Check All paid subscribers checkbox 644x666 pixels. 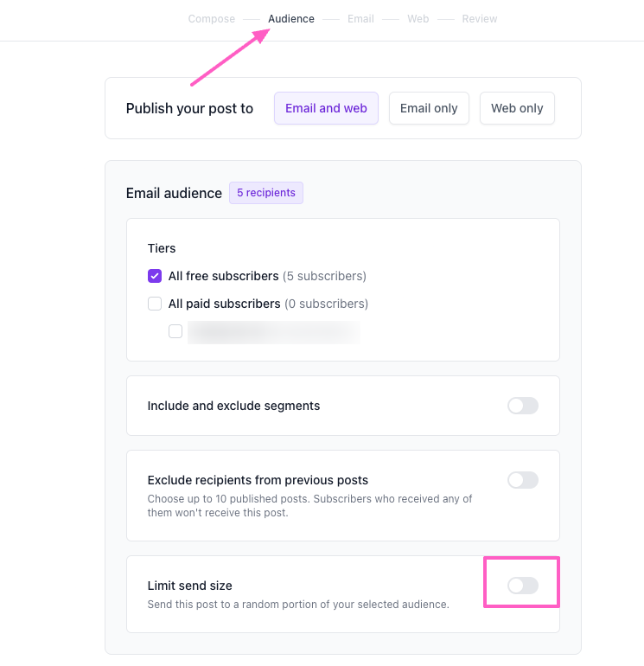click(155, 304)
